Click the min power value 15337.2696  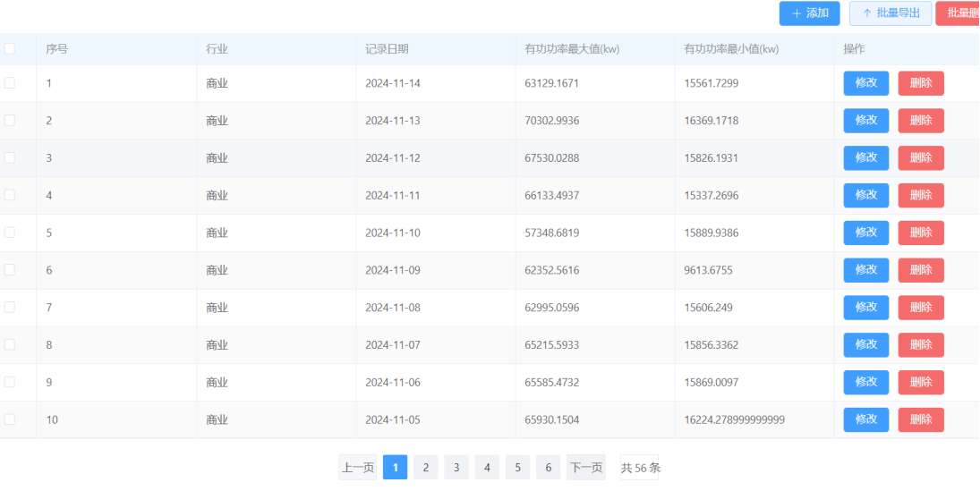(x=712, y=196)
